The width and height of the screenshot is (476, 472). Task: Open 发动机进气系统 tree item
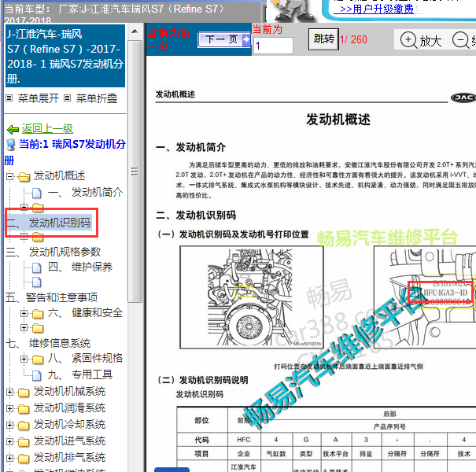tap(69, 441)
